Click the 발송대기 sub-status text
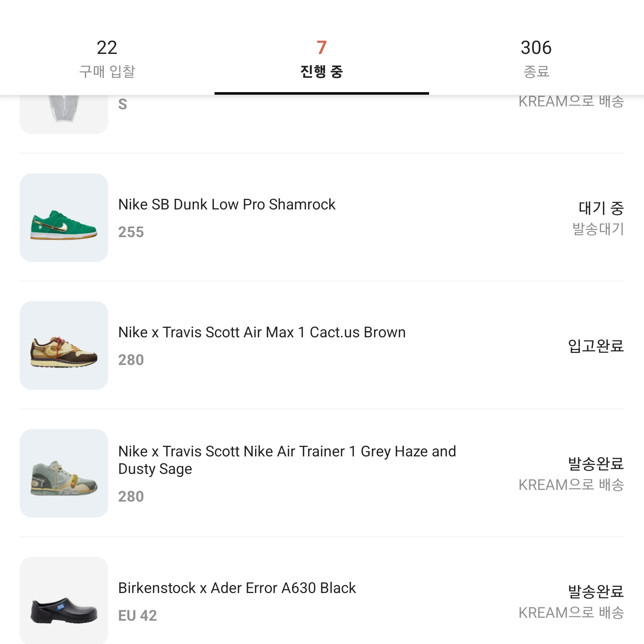The image size is (644, 644). [x=598, y=229]
